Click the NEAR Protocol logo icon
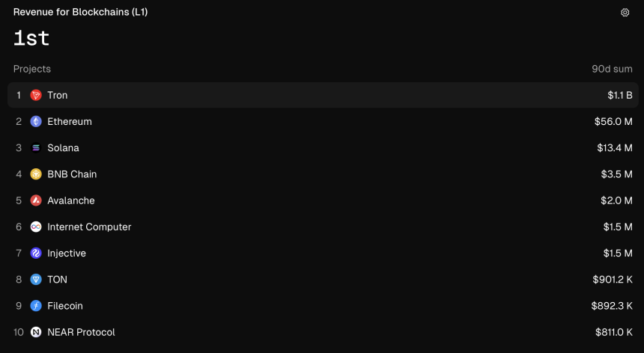The height and width of the screenshot is (353, 644). [x=36, y=332]
